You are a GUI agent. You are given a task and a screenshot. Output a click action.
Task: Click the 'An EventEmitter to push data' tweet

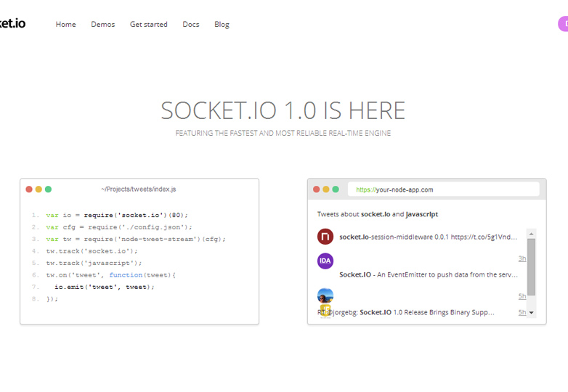[x=429, y=274]
